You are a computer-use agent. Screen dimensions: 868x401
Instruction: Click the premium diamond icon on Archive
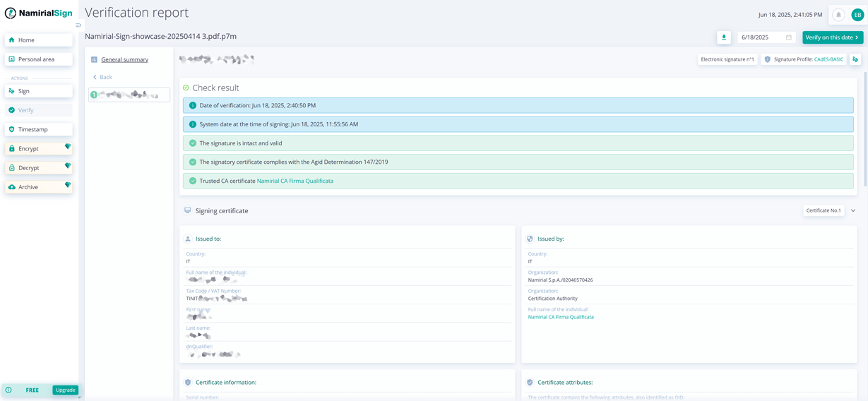pyautogui.click(x=68, y=185)
